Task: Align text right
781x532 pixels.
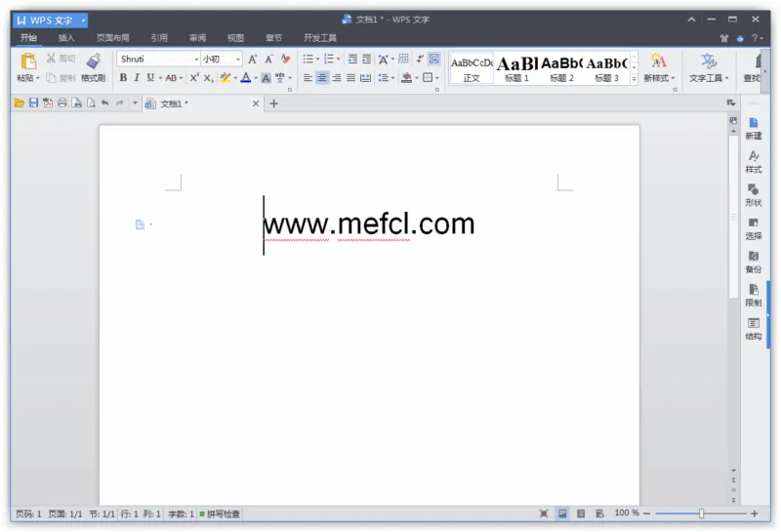Action: coord(337,78)
